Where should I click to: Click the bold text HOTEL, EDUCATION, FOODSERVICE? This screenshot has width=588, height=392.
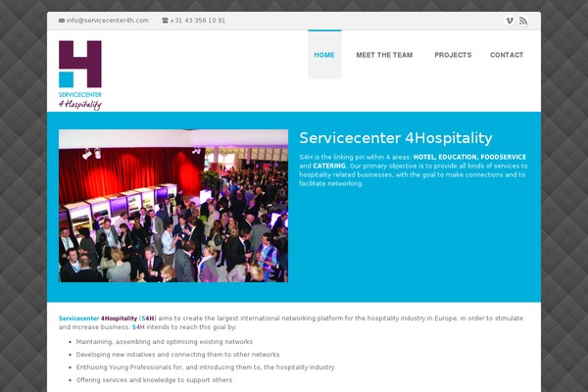469,157
